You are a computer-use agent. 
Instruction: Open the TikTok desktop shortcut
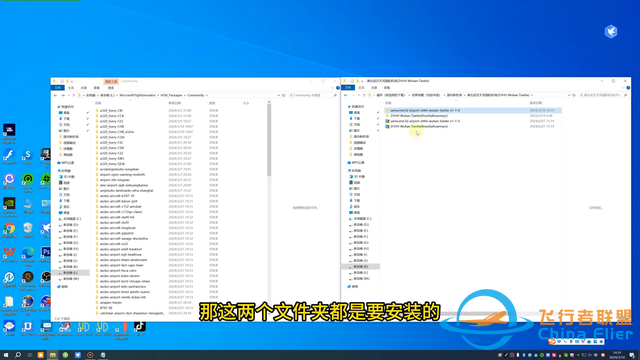tap(140, 328)
